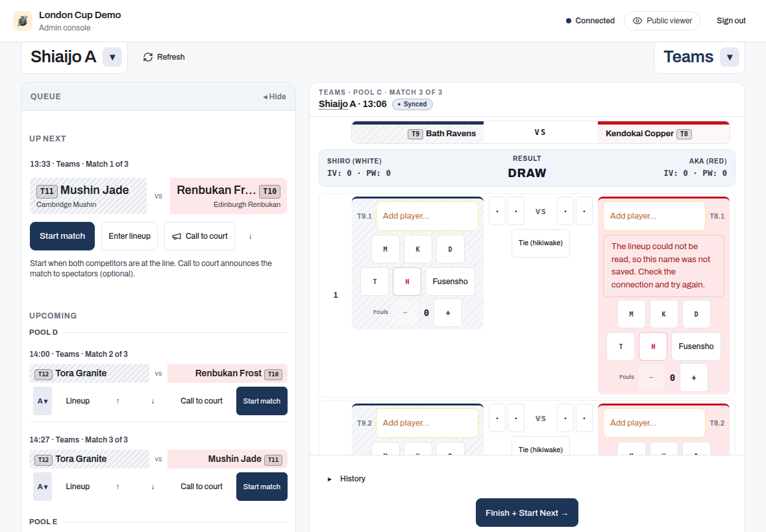
Task: Sign out of admin console
Action: click(731, 21)
